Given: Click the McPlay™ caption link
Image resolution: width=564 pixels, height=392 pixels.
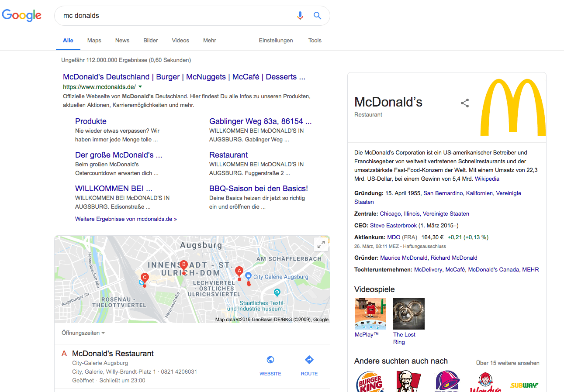Looking at the screenshot, I should click(367, 335).
